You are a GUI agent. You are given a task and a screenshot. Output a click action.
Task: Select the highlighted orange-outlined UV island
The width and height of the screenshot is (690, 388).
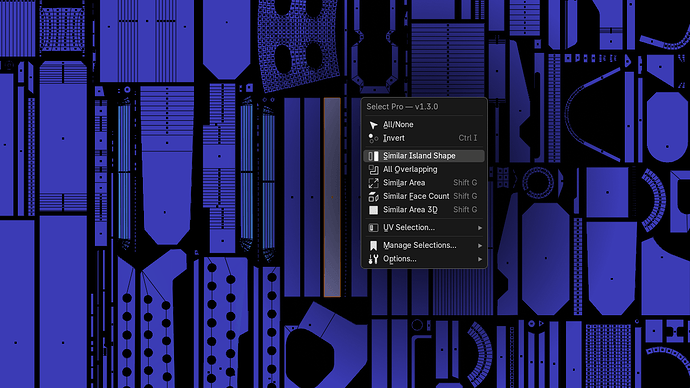332,197
